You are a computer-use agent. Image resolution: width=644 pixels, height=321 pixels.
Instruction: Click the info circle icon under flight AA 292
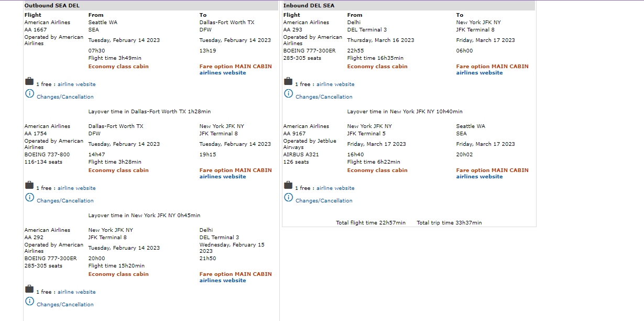29,301
